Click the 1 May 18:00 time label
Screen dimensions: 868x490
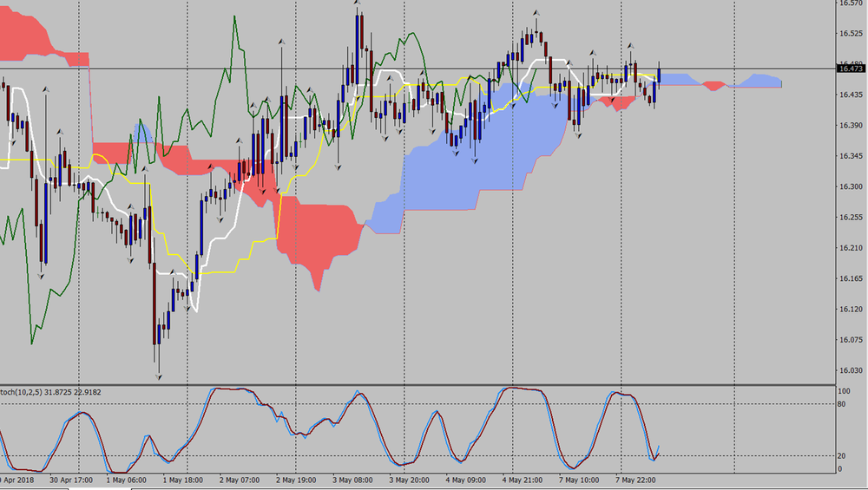coord(182,480)
